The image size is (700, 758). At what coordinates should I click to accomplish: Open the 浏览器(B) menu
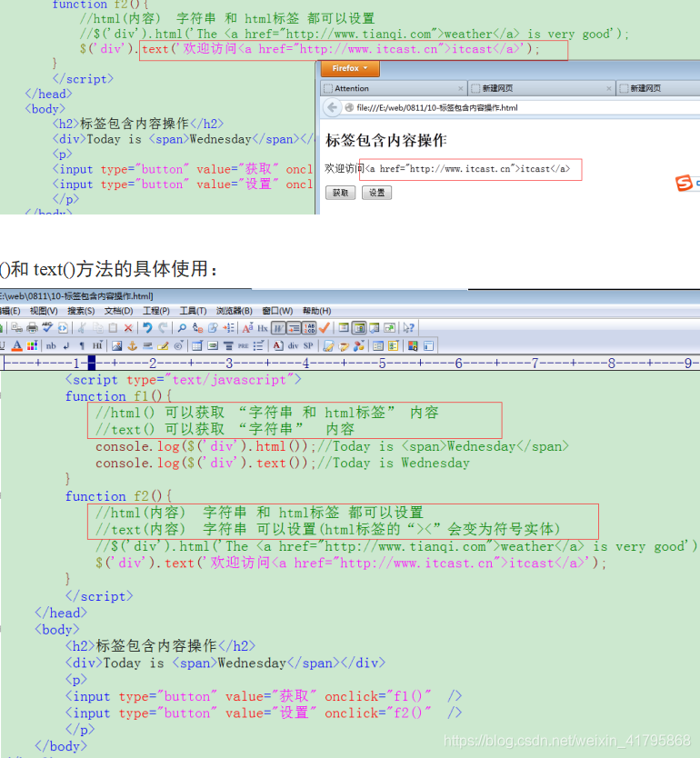tap(234, 311)
